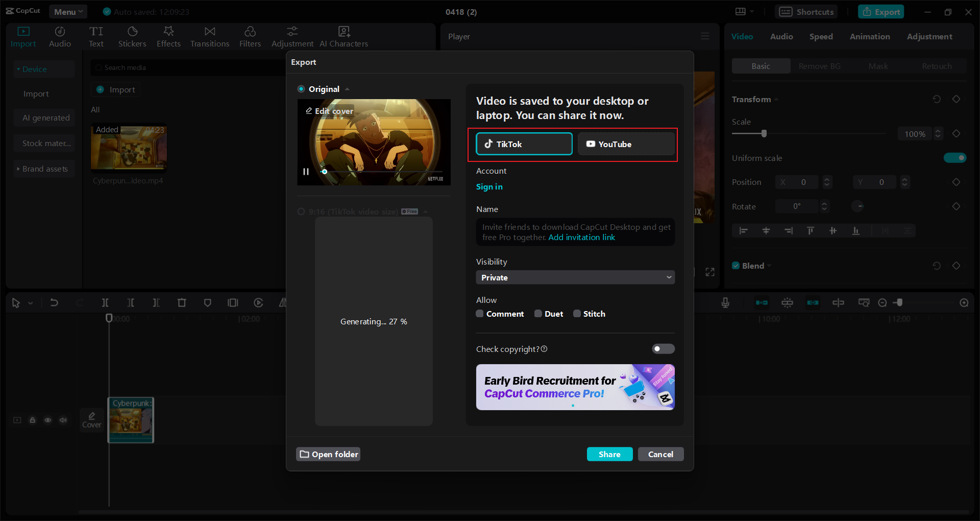Toggle the video track visibility eye
The image size is (980, 521).
47,420
